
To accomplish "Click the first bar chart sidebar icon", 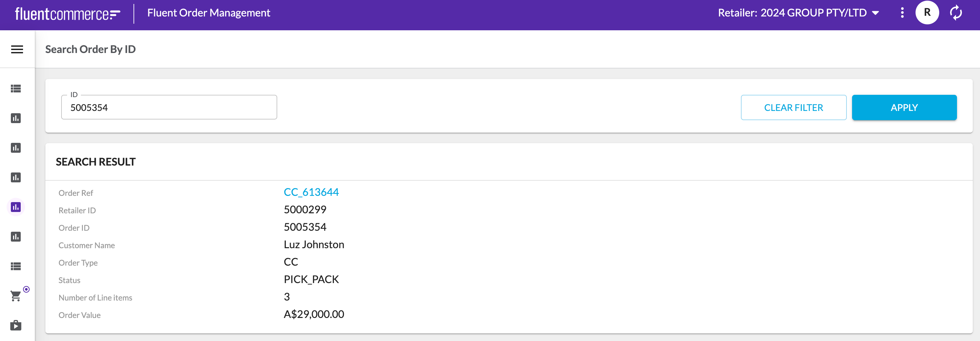I will point(15,118).
